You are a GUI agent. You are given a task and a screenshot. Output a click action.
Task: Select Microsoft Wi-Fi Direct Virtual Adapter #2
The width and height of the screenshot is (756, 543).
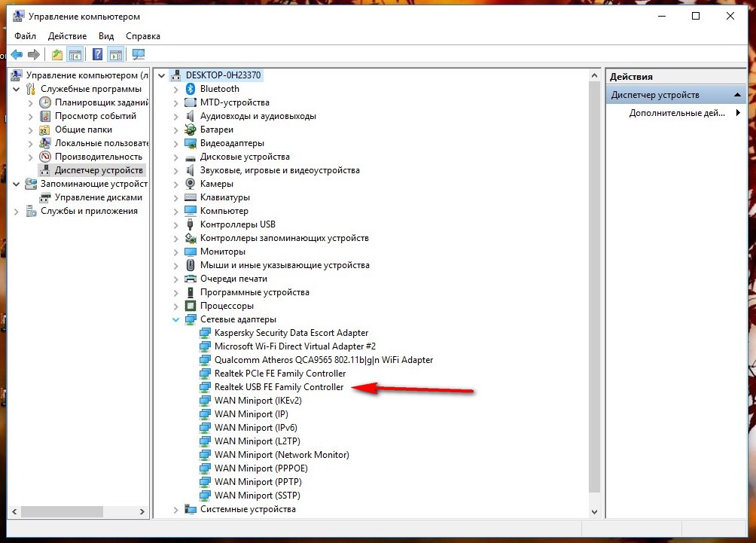coord(294,346)
